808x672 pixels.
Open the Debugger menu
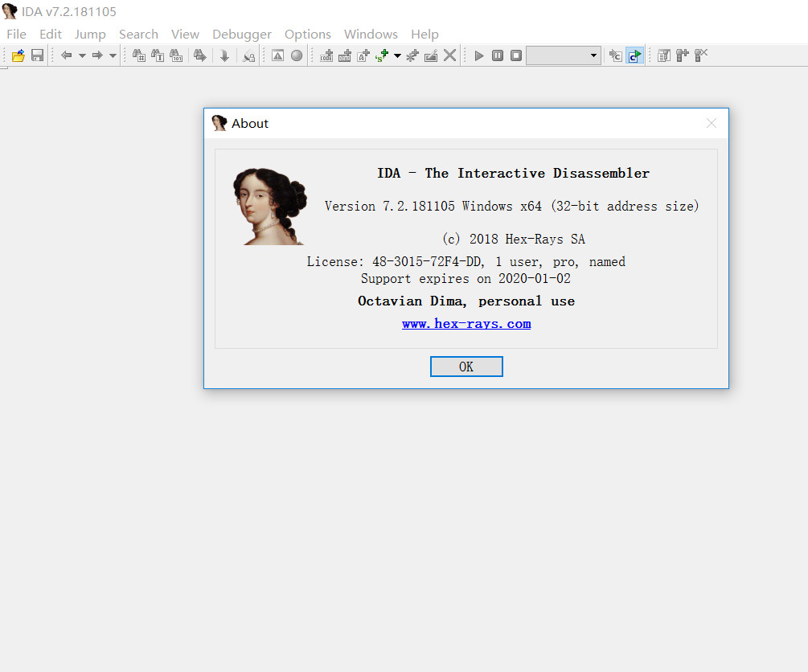click(242, 34)
